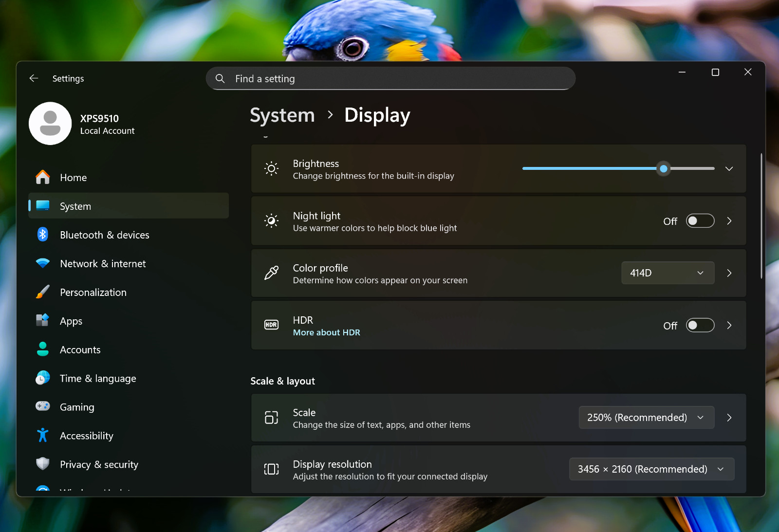This screenshot has width=779, height=532.
Task: Click the Find a setting field
Action: pyautogui.click(x=390, y=78)
